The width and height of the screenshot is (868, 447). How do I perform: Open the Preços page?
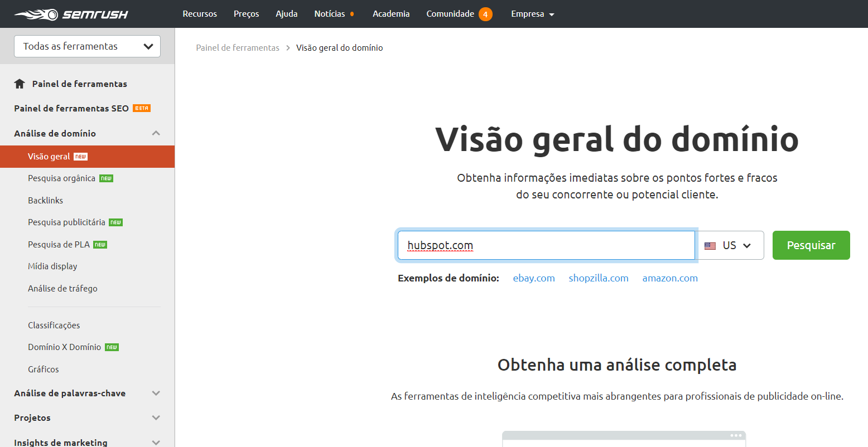point(247,14)
